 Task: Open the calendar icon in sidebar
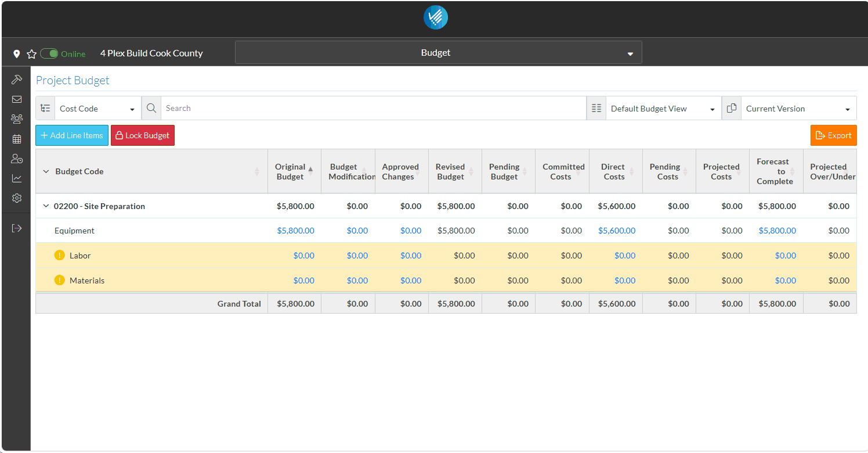coord(16,139)
